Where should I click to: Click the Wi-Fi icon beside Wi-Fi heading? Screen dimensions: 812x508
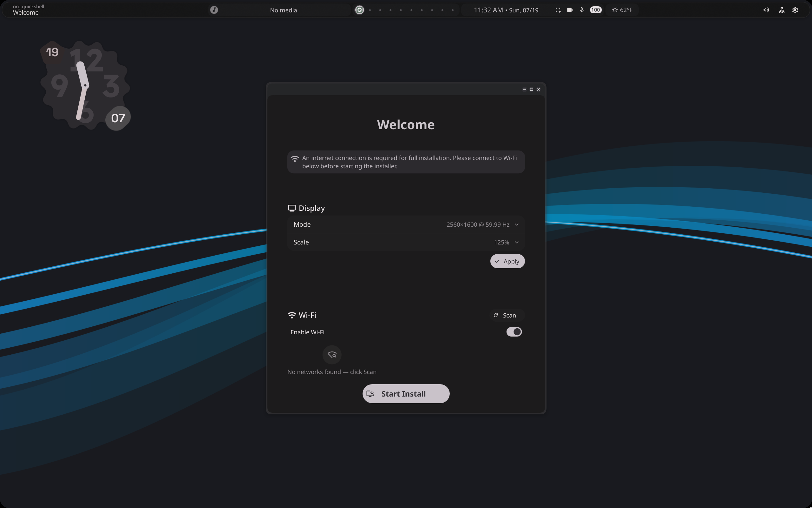(x=291, y=315)
